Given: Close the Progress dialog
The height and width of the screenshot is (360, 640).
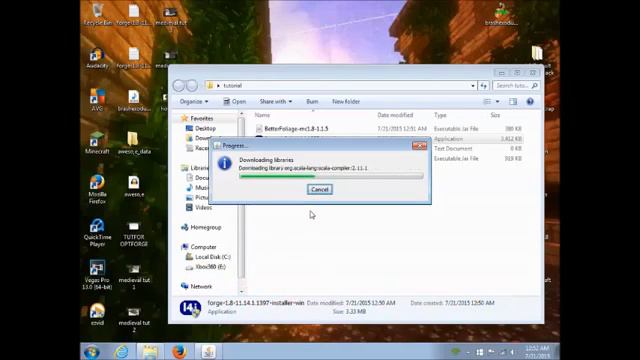Looking at the screenshot, I should (x=419, y=146).
